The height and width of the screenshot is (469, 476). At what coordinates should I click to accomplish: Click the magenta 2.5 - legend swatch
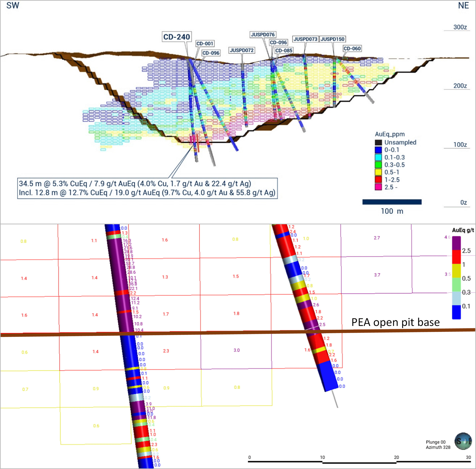[378, 187]
